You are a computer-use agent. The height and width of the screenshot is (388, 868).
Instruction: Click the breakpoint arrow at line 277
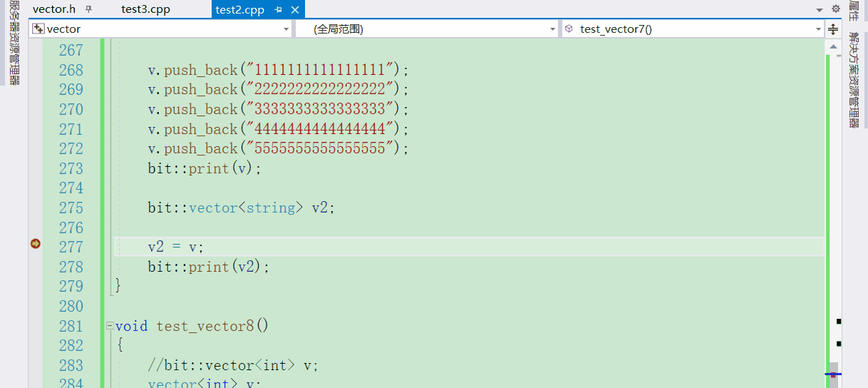coord(35,244)
